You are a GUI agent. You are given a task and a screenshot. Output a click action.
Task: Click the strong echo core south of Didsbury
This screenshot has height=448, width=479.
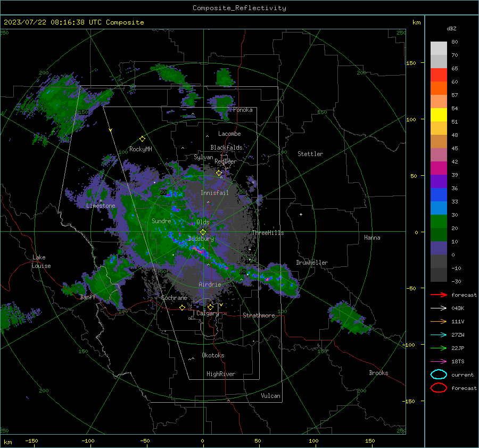[199, 251]
